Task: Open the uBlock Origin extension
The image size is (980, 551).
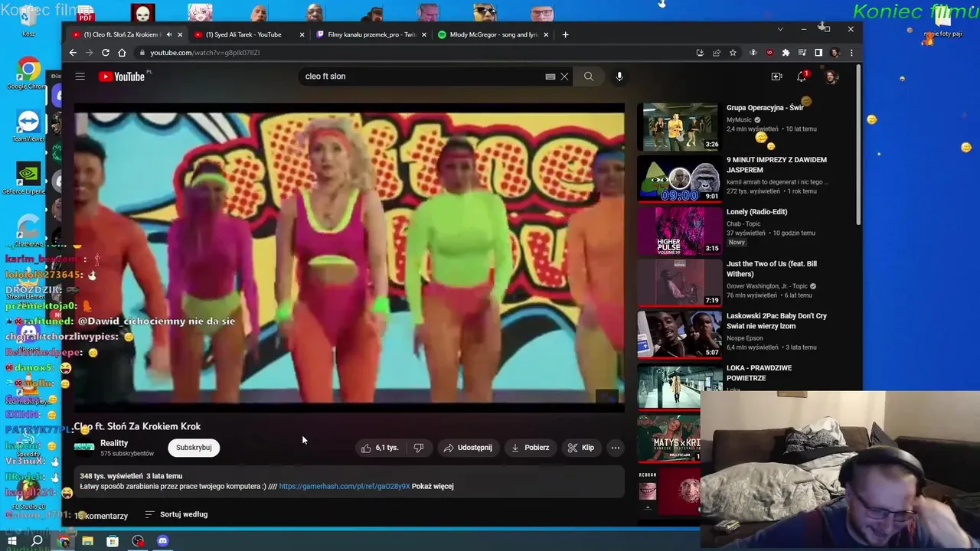Action: [x=769, y=53]
